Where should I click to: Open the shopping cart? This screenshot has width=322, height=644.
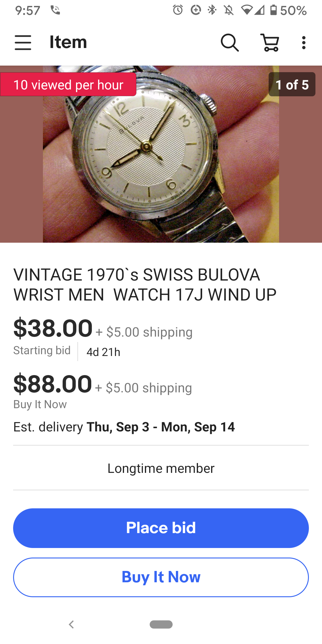point(270,42)
